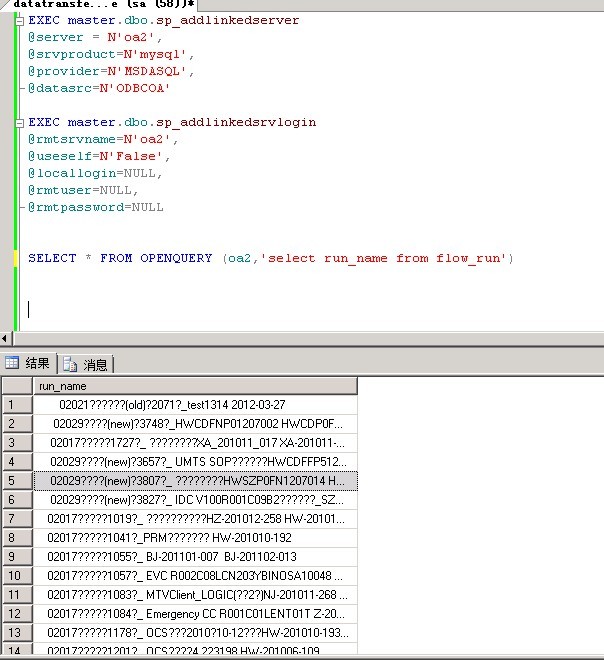
Task: Select the MTVClient_LOGIC result cell
Action: point(195,594)
